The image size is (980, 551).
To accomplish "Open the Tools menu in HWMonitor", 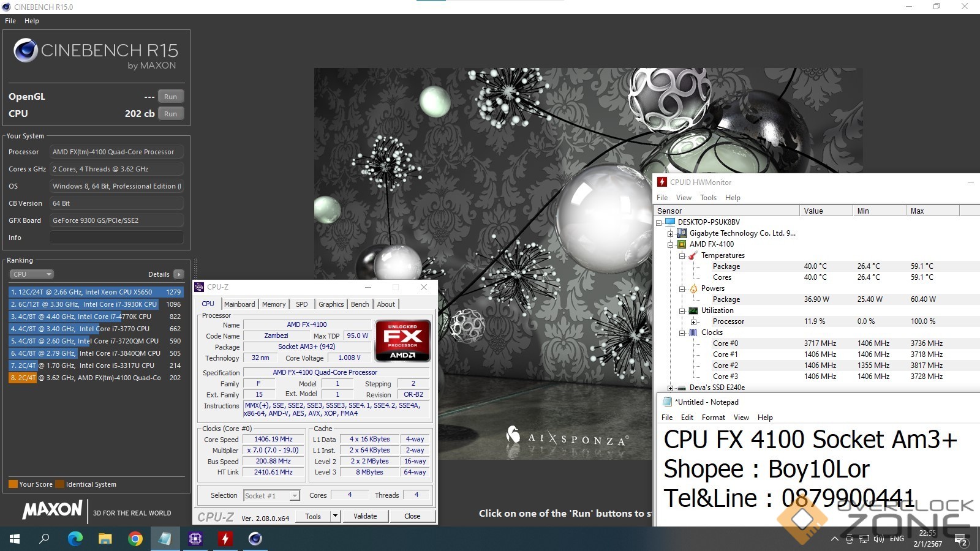I will tap(708, 198).
